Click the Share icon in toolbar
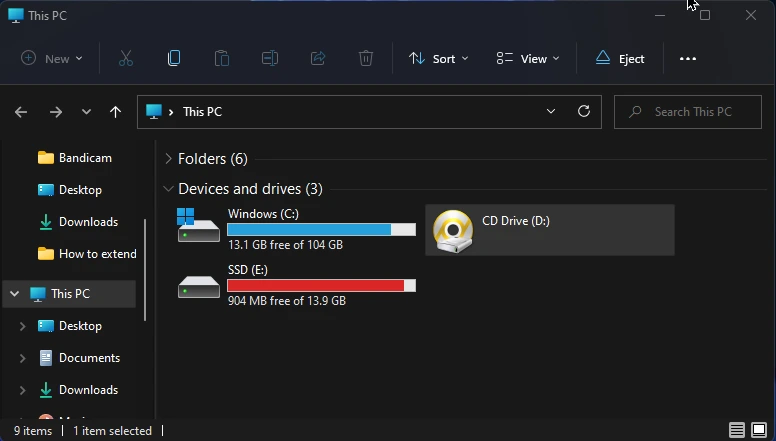Screen dimensions: 776x441 point(318,58)
